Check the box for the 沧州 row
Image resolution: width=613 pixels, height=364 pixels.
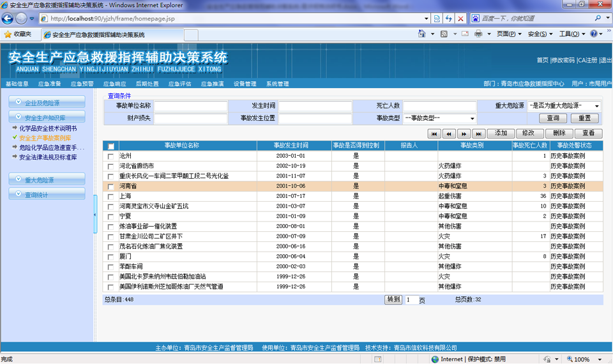coord(111,156)
